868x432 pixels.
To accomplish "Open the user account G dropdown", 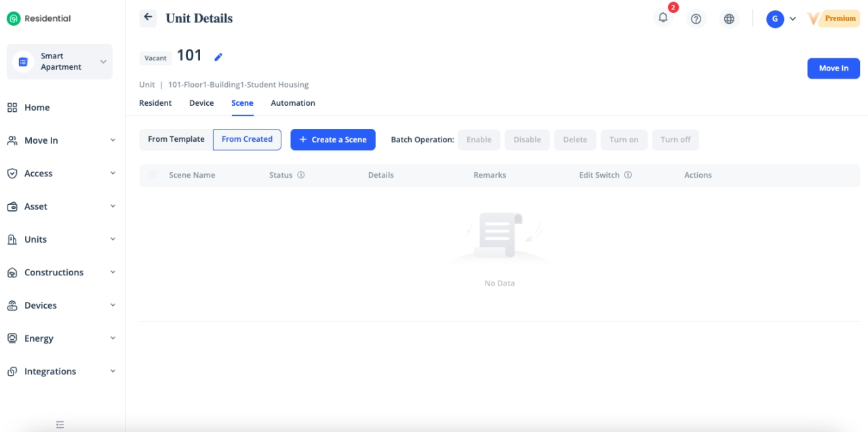I will click(781, 19).
